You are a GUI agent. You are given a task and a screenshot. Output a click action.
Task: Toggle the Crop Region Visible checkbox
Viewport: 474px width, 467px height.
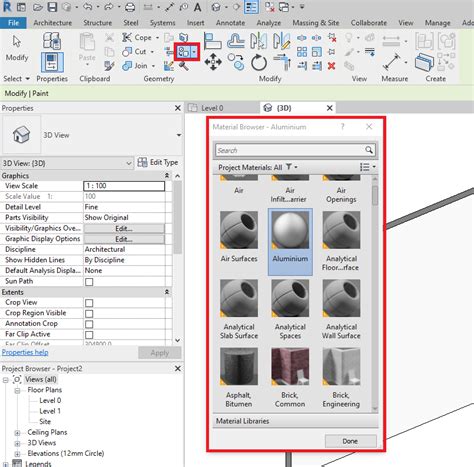tap(89, 314)
